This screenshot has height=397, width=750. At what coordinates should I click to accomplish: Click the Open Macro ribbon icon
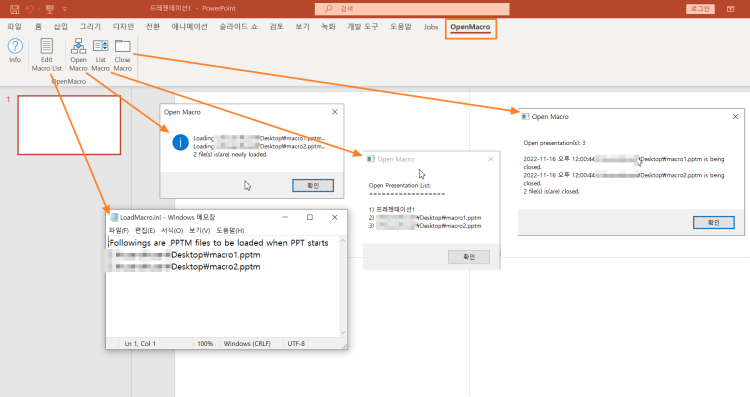78,55
